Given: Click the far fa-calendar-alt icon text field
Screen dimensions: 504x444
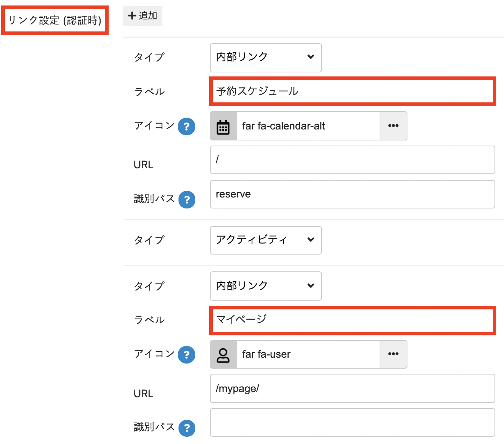Looking at the screenshot, I should [x=308, y=126].
